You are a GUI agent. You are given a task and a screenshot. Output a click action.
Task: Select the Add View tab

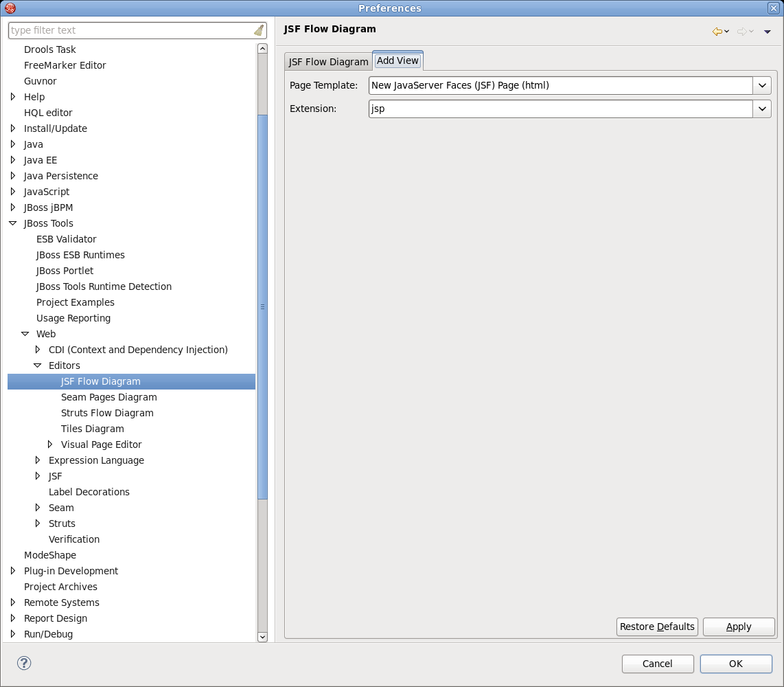tap(397, 60)
